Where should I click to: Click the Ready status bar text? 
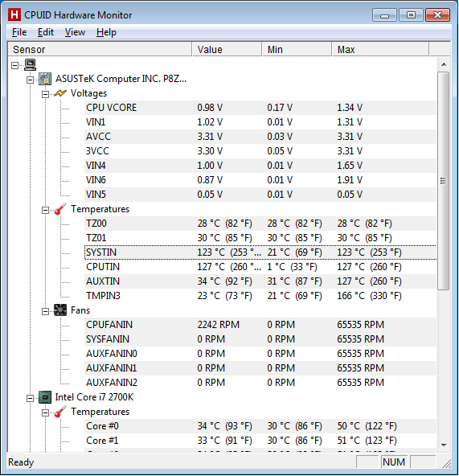pyautogui.click(x=21, y=462)
